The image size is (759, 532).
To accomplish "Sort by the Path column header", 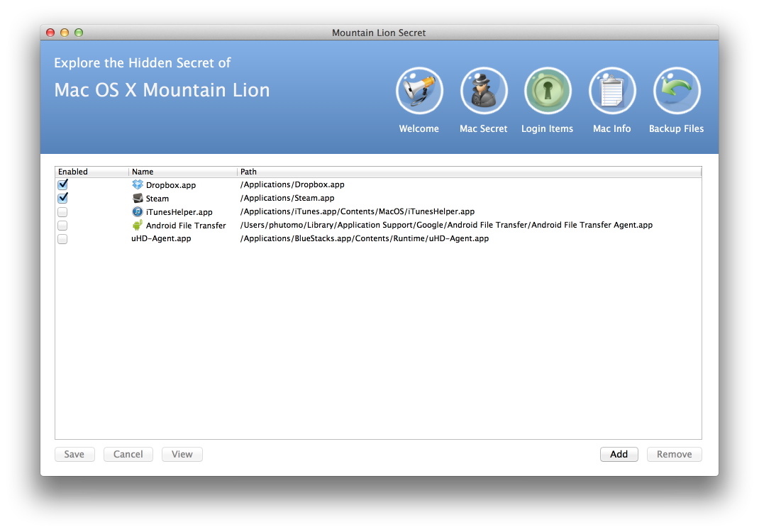I will click(x=470, y=172).
